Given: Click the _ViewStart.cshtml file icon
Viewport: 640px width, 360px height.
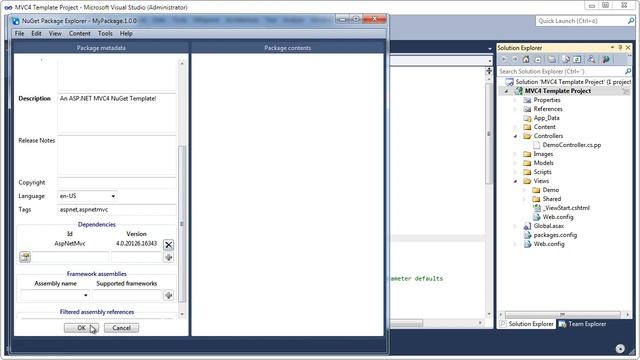Looking at the screenshot, I should (x=536, y=208).
